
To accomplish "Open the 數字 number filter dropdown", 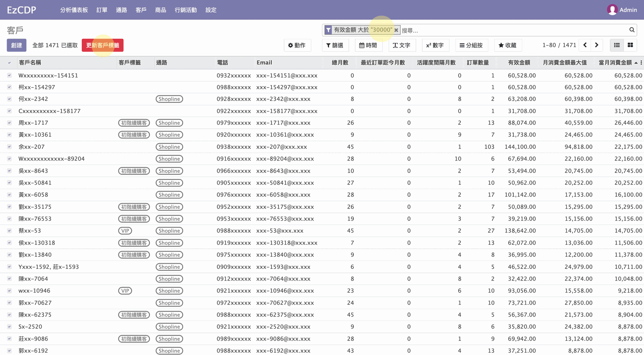I will [x=435, y=45].
